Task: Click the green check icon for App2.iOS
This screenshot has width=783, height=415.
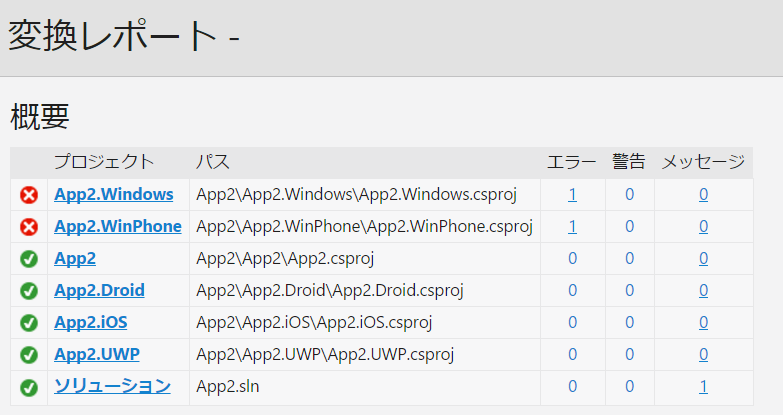Action: click(x=29, y=323)
